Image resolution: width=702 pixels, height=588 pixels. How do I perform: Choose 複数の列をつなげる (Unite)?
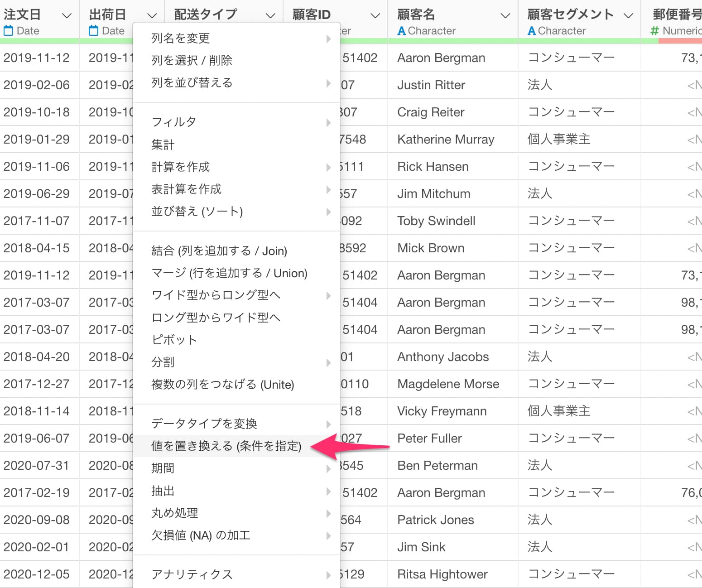236,385
